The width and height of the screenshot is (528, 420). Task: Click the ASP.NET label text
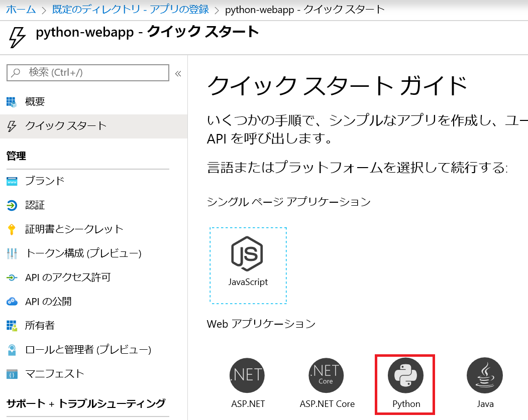pos(248,404)
